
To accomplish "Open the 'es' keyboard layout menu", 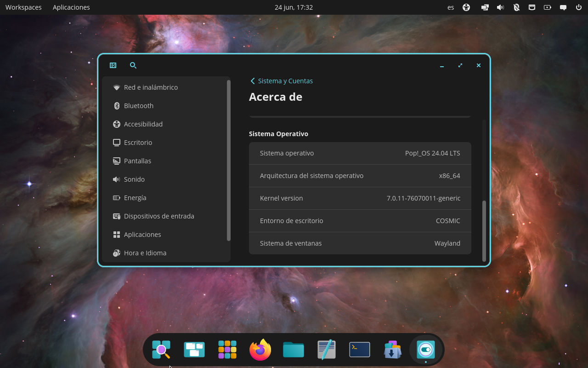I will pyautogui.click(x=451, y=7).
